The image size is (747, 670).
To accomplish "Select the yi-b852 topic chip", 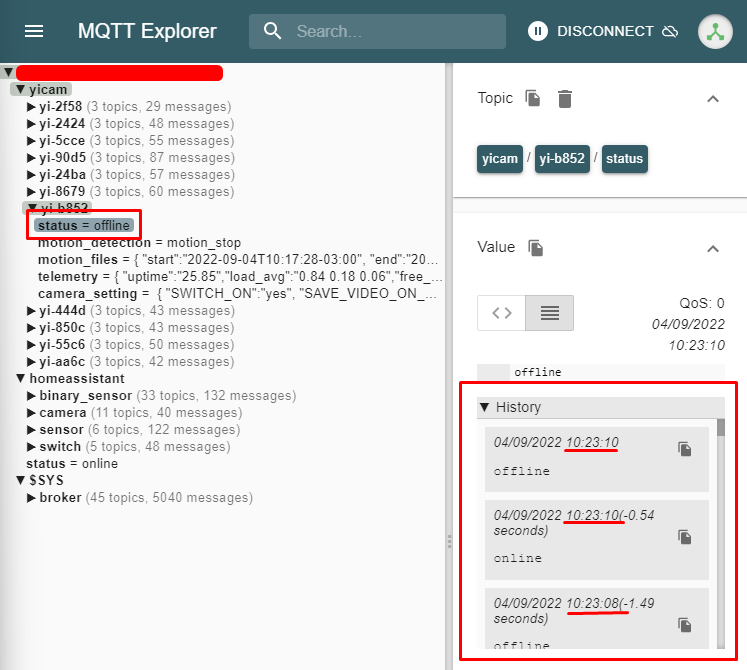I will pos(562,159).
